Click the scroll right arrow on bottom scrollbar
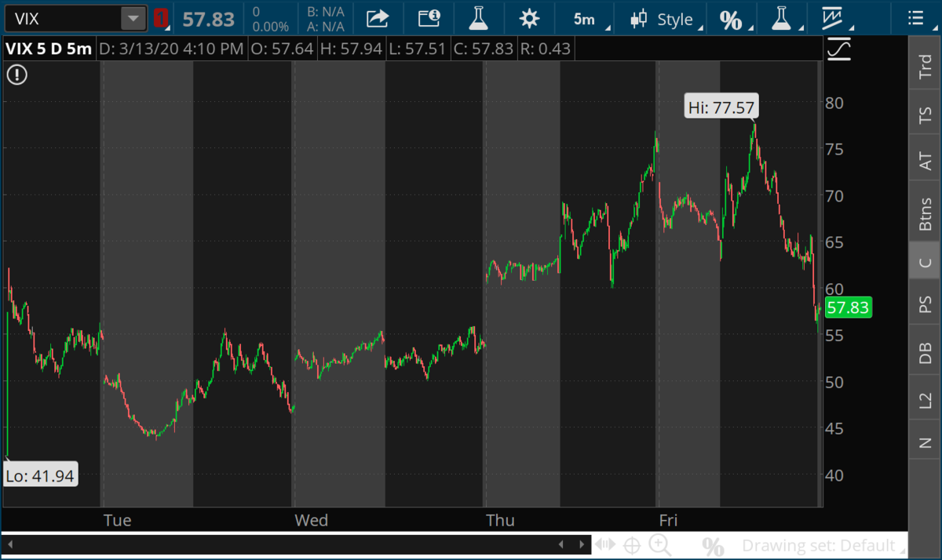 (x=582, y=544)
